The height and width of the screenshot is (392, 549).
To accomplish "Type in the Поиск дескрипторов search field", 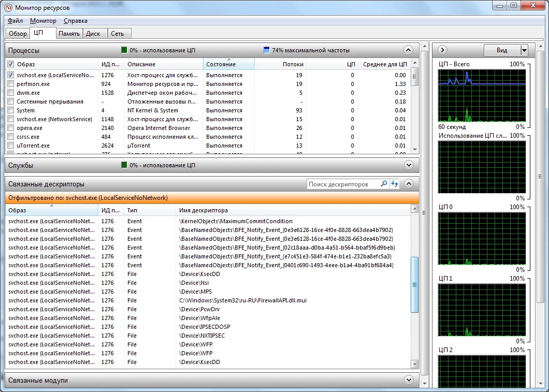I will click(x=343, y=184).
